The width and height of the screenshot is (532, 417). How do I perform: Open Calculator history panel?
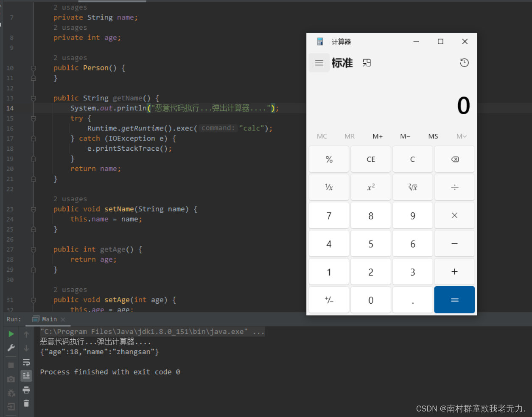click(465, 63)
